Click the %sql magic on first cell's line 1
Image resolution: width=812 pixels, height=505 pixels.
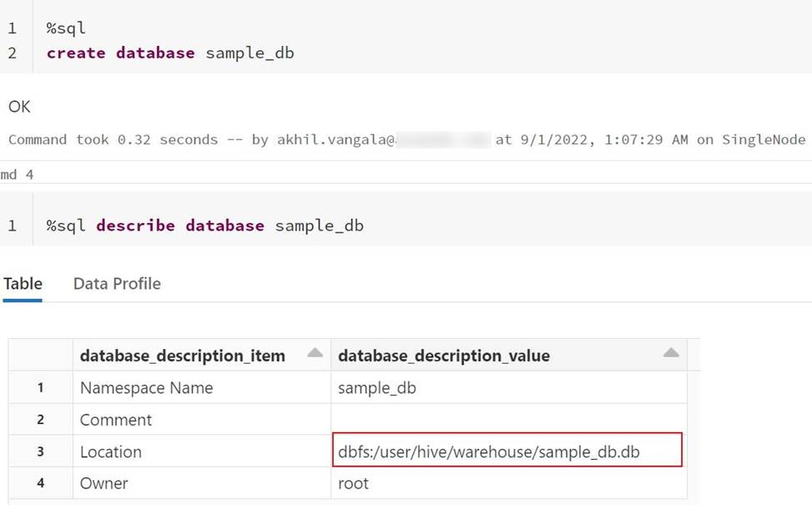(x=66, y=28)
